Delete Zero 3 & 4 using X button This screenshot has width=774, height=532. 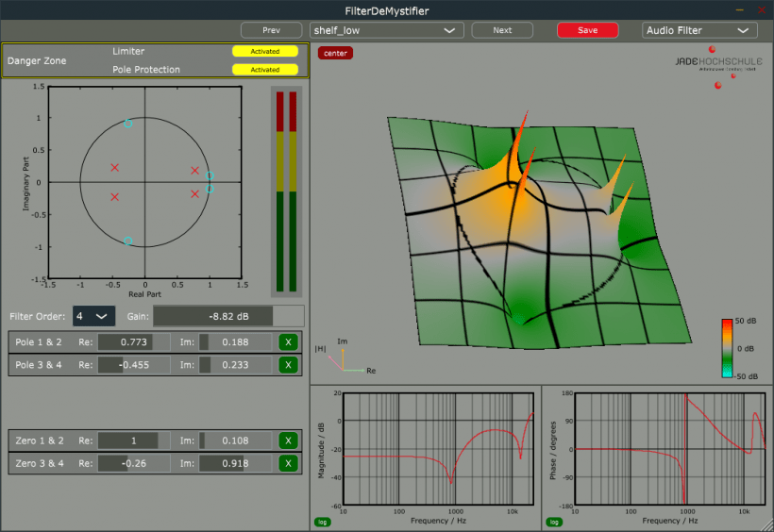coord(288,463)
